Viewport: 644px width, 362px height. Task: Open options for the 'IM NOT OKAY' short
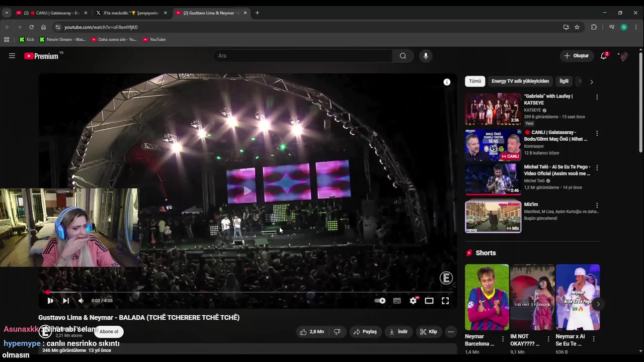pyautogui.click(x=548, y=339)
